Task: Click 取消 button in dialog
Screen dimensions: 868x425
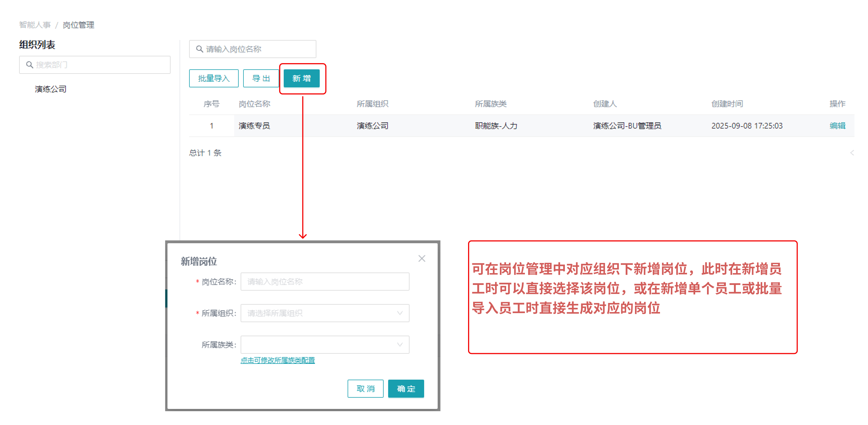Action: click(x=365, y=389)
